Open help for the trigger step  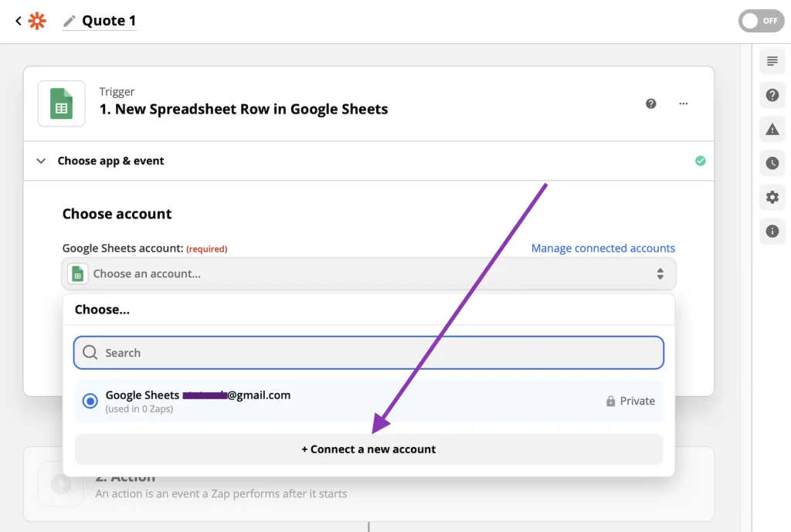(x=650, y=103)
